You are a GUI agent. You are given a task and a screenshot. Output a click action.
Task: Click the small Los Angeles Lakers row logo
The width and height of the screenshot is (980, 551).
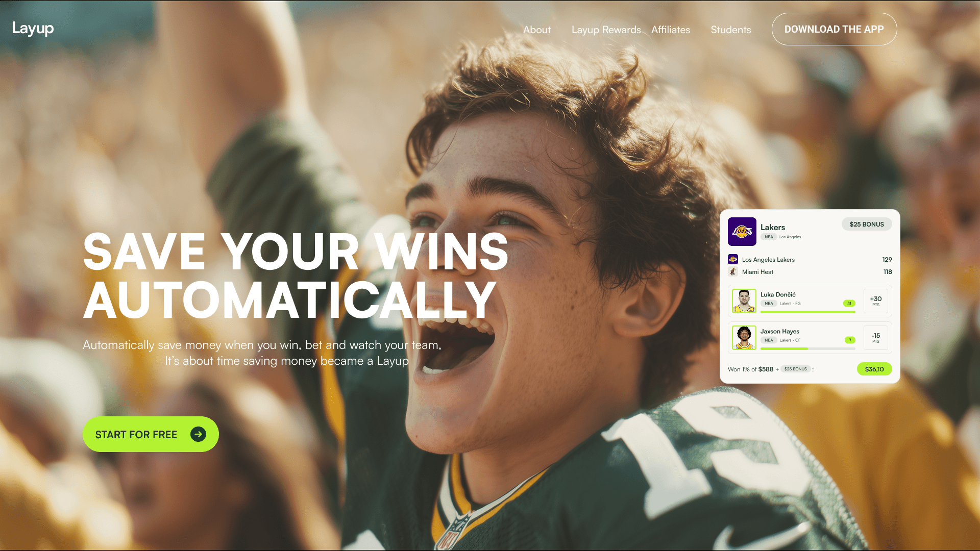[x=732, y=259]
